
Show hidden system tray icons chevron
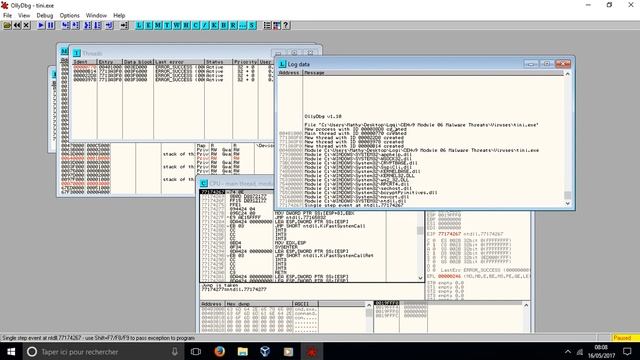click(x=568, y=351)
